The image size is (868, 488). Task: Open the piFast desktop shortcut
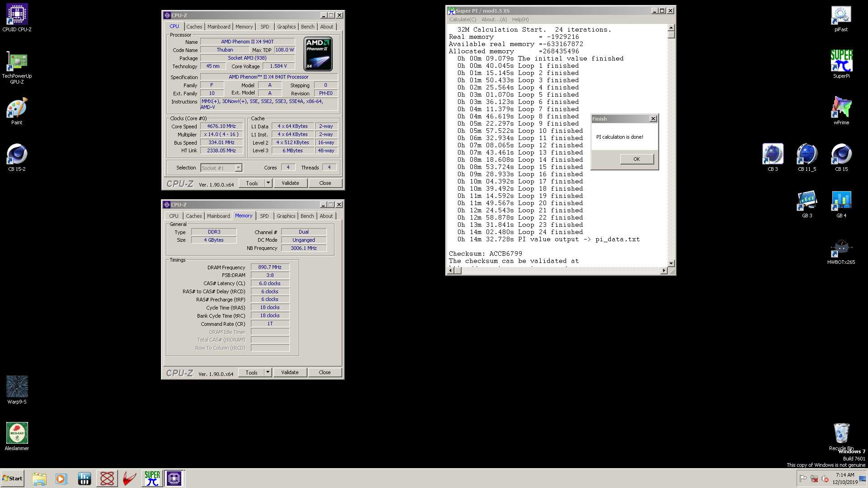pyautogui.click(x=841, y=18)
